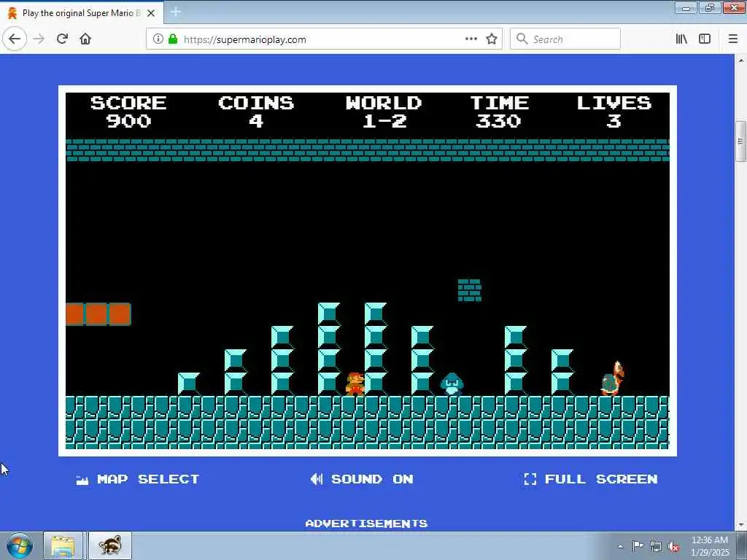This screenshot has width=747, height=560.
Task: Click the ADVERTISEMENTS heading
Action: [366, 524]
